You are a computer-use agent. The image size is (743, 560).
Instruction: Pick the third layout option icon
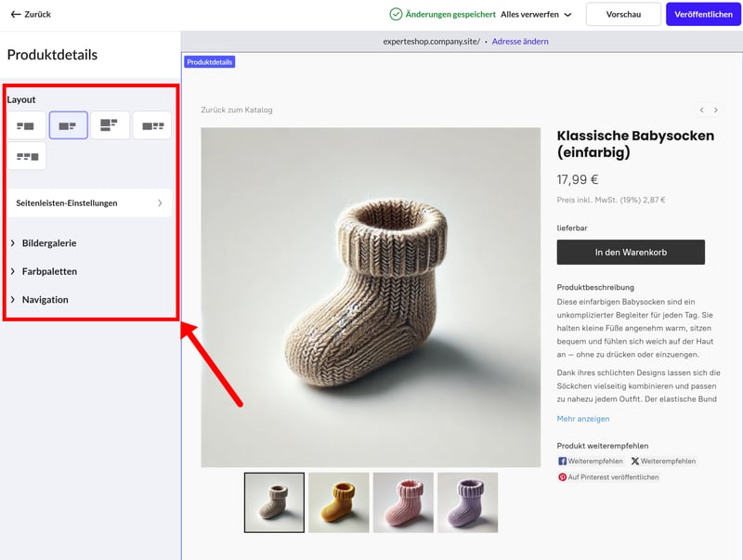pyautogui.click(x=110, y=125)
